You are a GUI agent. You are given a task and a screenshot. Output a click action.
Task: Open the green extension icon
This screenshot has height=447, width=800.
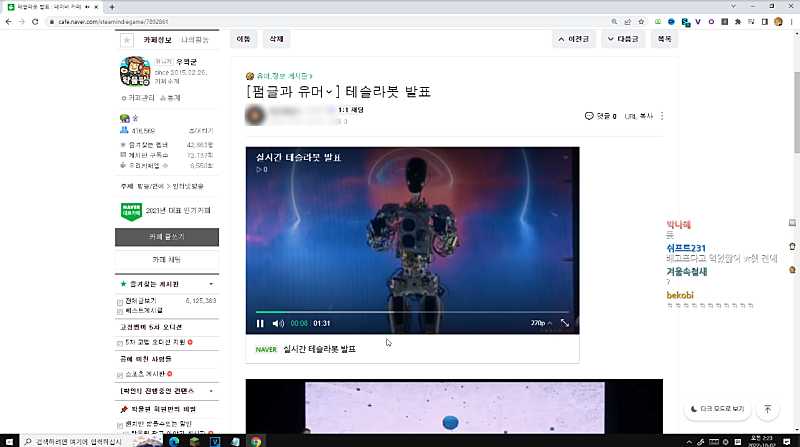click(x=658, y=22)
